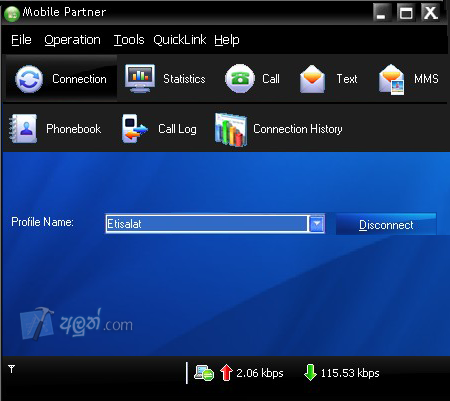This screenshot has width=450, height=401.
Task: Open the Tools menu
Action: (x=129, y=40)
